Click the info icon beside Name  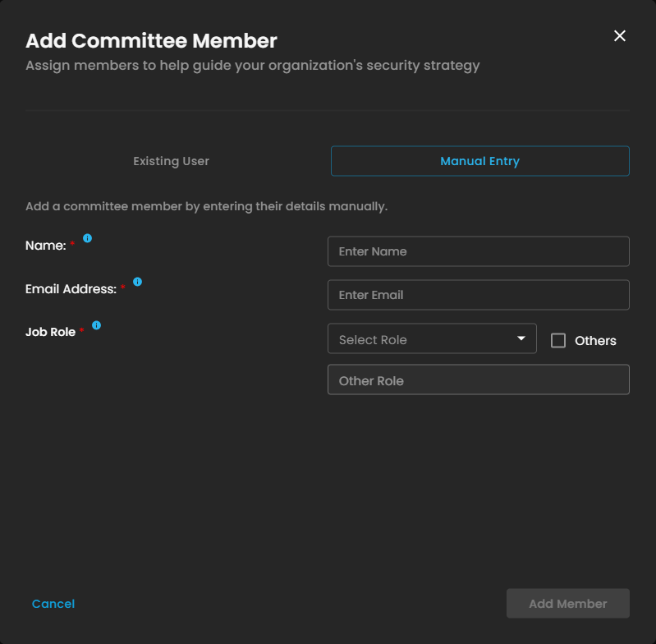click(x=87, y=238)
